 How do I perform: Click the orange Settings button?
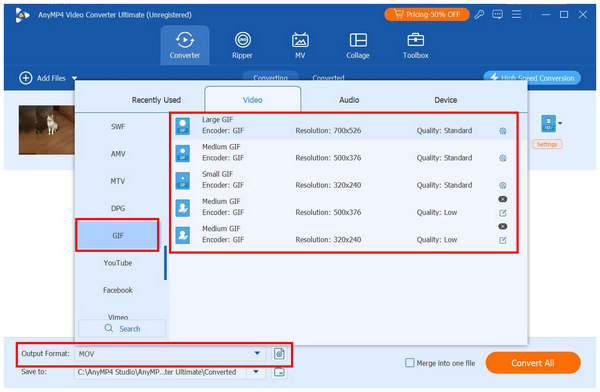coord(547,144)
